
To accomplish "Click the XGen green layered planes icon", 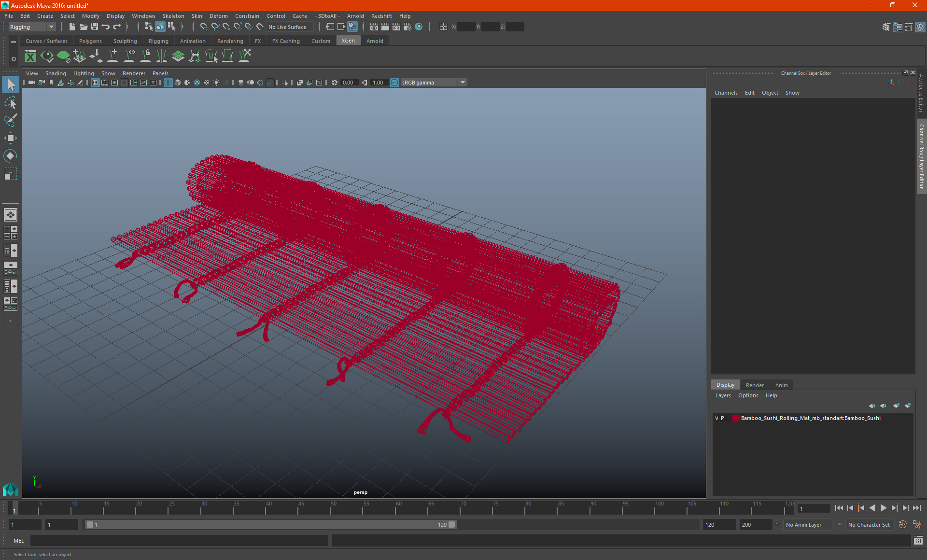I will (178, 56).
